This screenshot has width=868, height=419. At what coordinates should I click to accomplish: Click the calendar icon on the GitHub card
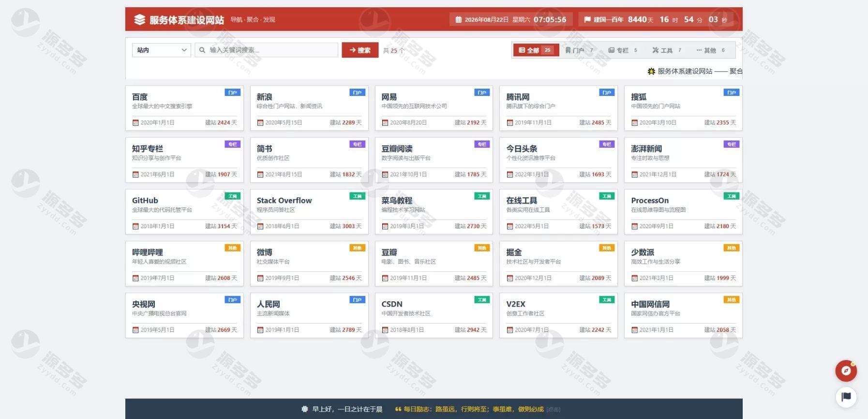[x=135, y=227]
